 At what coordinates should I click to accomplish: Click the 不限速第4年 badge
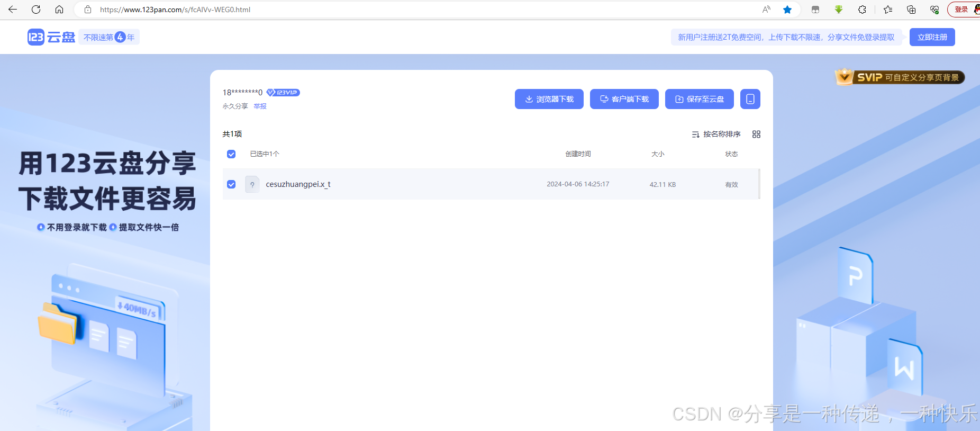(x=109, y=37)
